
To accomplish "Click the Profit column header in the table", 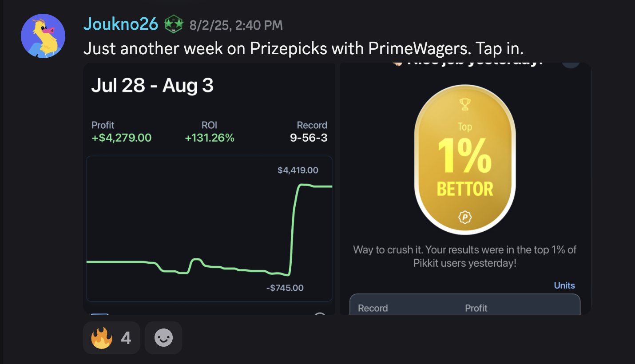I will click(x=476, y=308).
